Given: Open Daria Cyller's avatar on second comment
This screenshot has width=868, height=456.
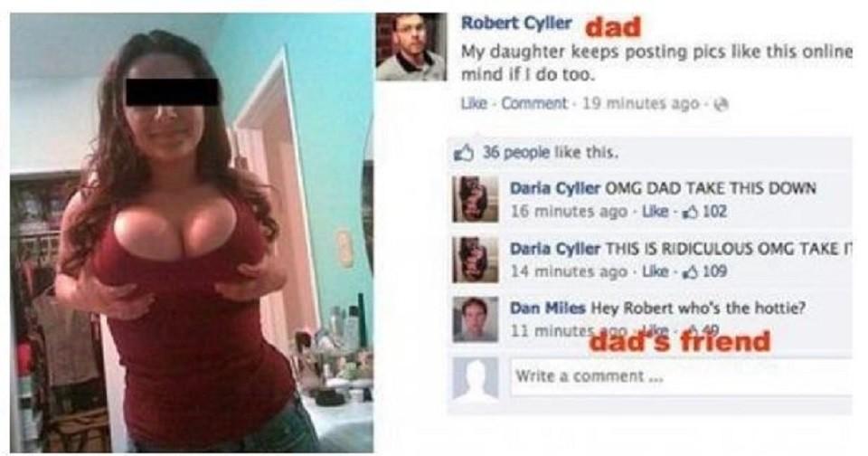Looking at the screenshot, I should pyautogui.click(x=475, y=260).
